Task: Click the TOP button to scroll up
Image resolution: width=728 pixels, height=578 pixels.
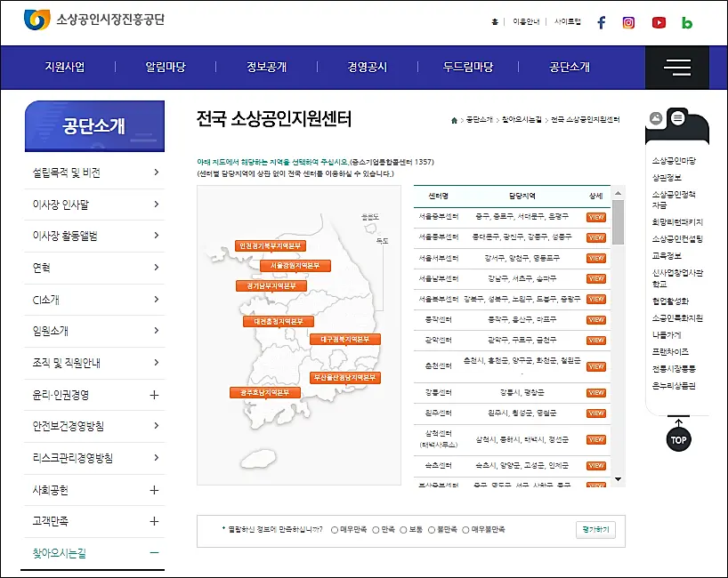Action: [678, 438]
